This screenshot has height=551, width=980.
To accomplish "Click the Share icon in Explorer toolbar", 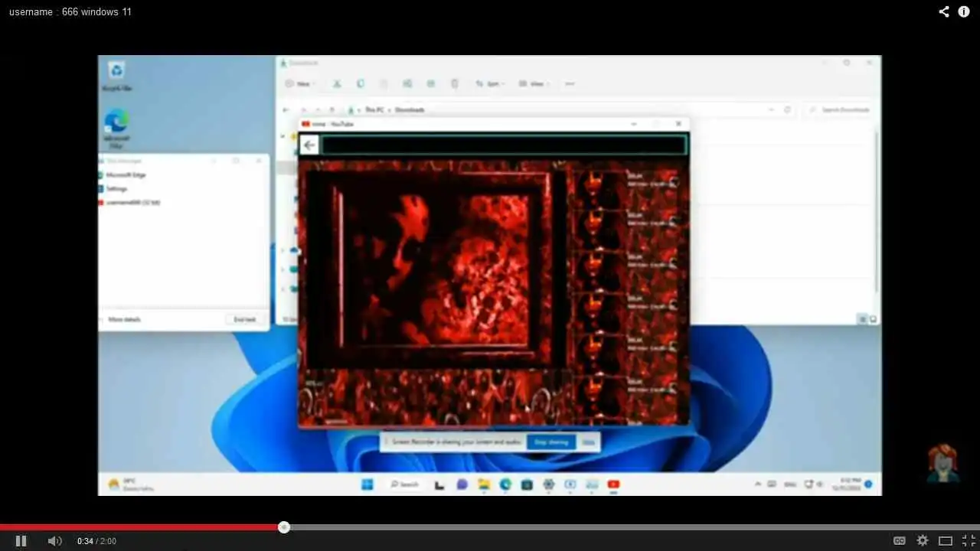I will click(431, 83).
